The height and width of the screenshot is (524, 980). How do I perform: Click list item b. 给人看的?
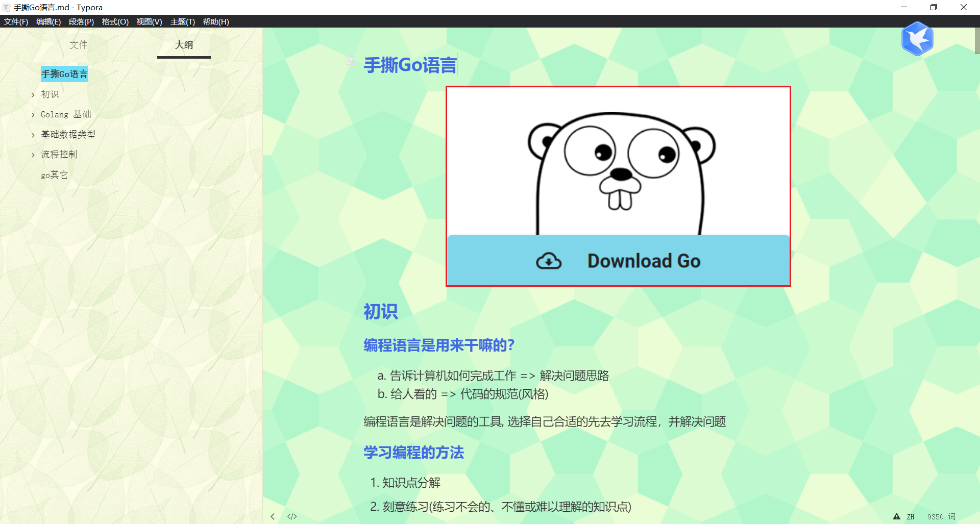click(x=462, y=394)
